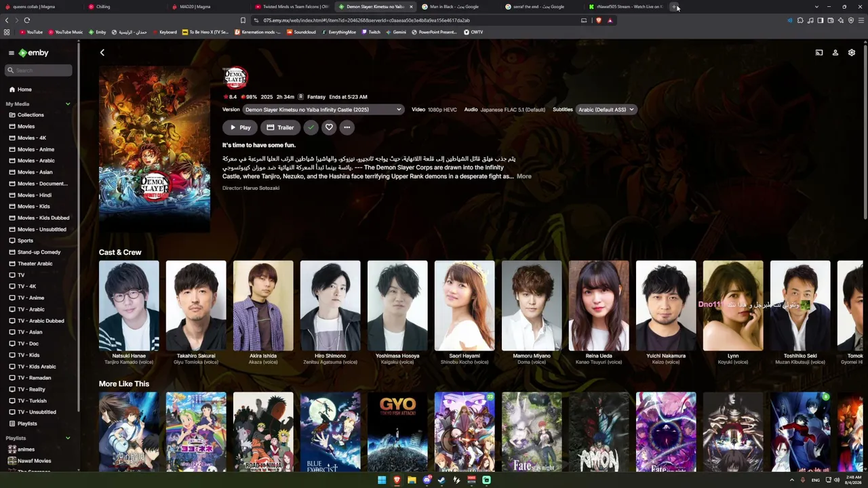Open Steam from the taskbar
Image resolution: width=868 pixels, height=488 pixels.
click(x=441, y=480)
